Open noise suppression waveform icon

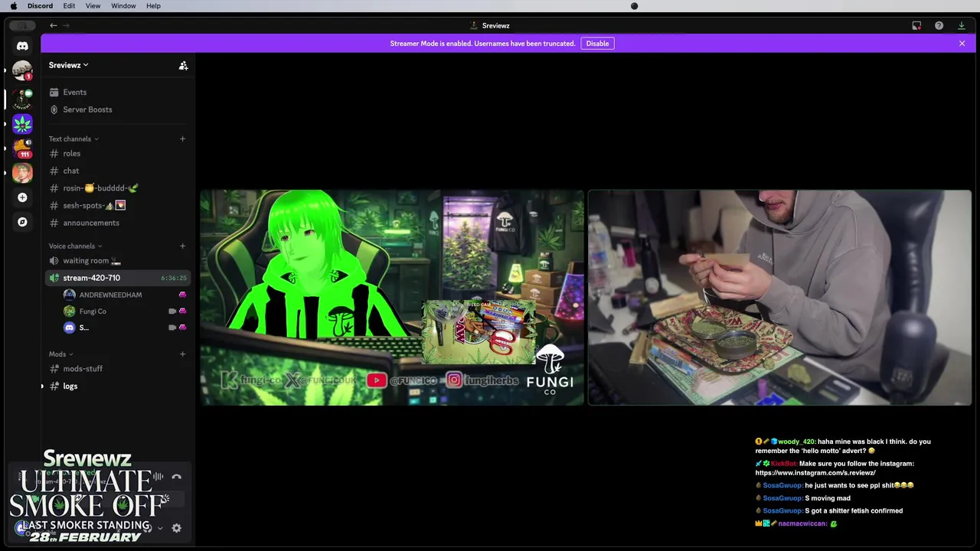coord(158,477)
